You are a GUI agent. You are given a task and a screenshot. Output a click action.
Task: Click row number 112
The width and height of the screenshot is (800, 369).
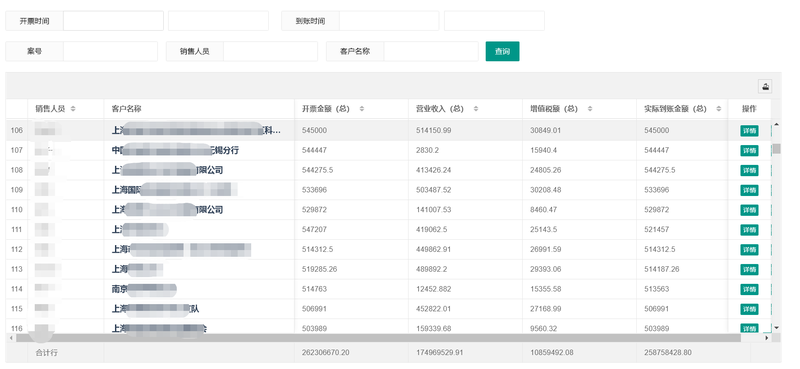tap(17, 250)
